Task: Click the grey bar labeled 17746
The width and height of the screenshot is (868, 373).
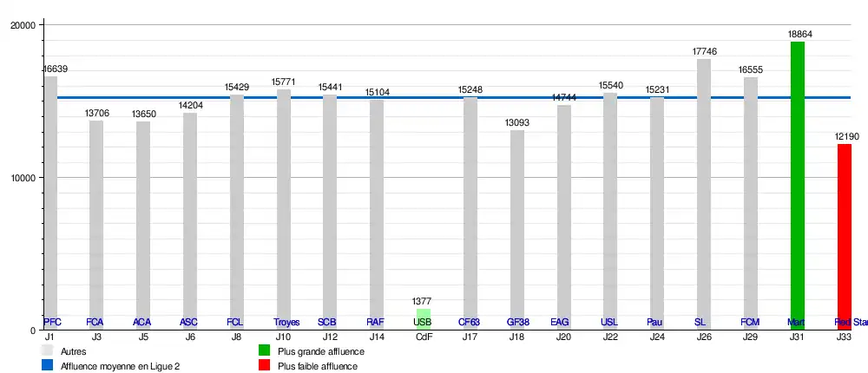Action: click(704, 191)
